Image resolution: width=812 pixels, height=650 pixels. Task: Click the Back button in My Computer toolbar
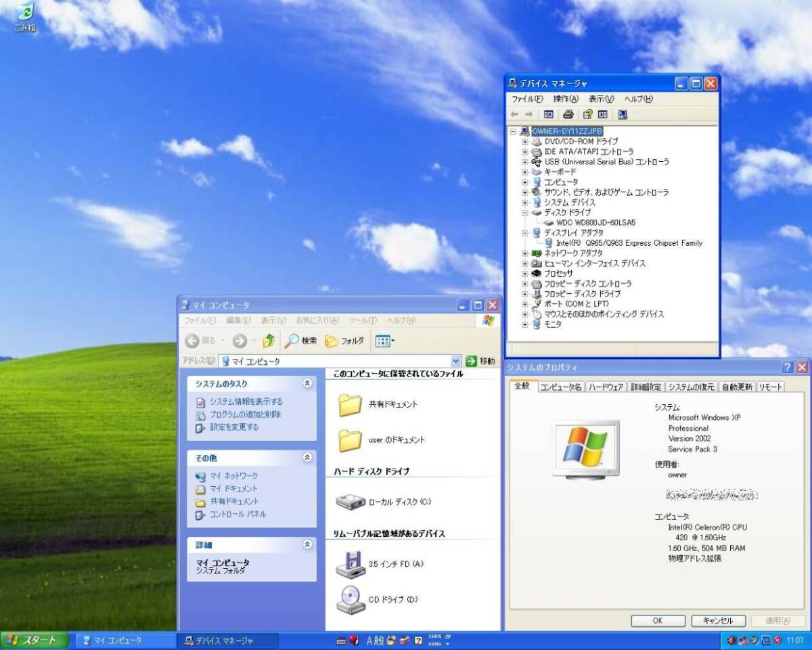(201, 341)
